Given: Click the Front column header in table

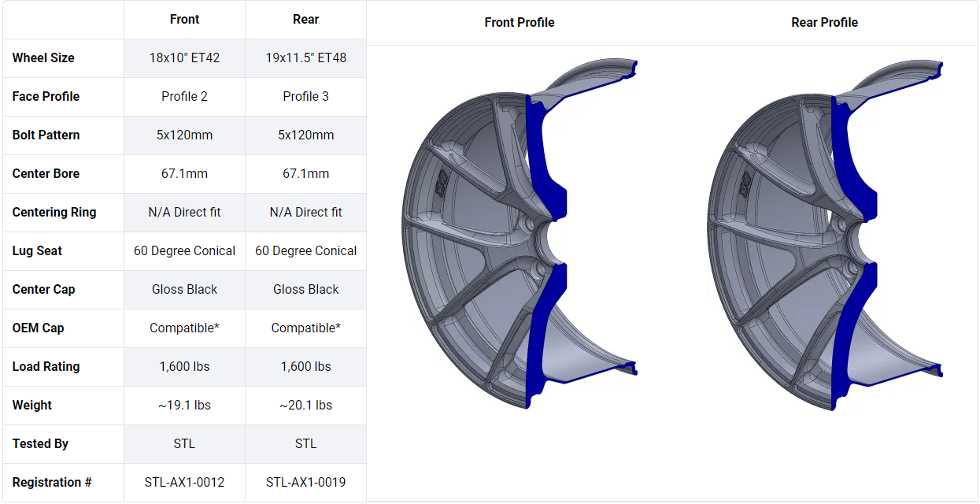Looking at the screenshot, I should (x=184, y=20).
